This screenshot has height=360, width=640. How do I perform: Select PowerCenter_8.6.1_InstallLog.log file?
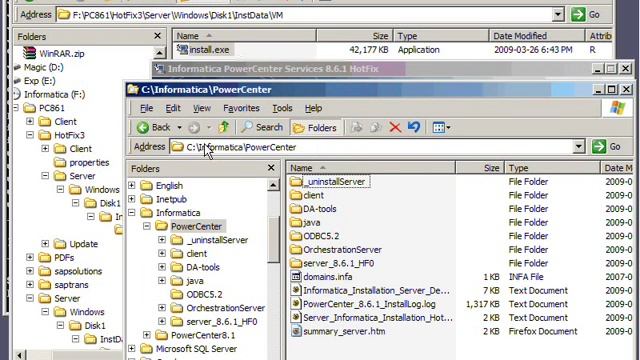363,304
